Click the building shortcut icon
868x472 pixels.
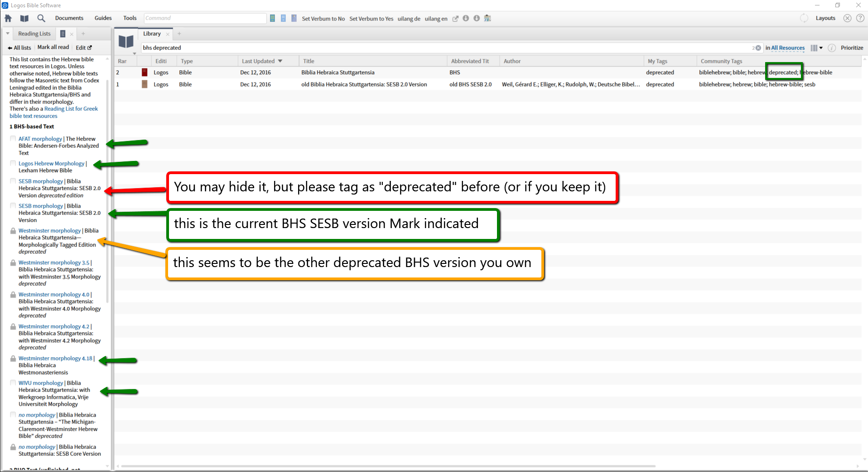(x=487, y=18)
